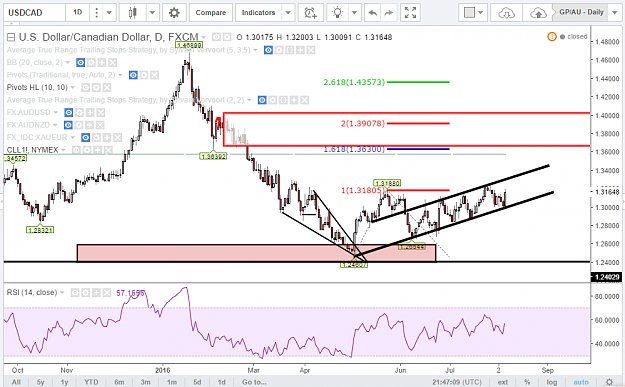The height and width of the screenshot is (387, 625).
Task: Open RSI (14, close) settings gear
Action: [85, 293]
